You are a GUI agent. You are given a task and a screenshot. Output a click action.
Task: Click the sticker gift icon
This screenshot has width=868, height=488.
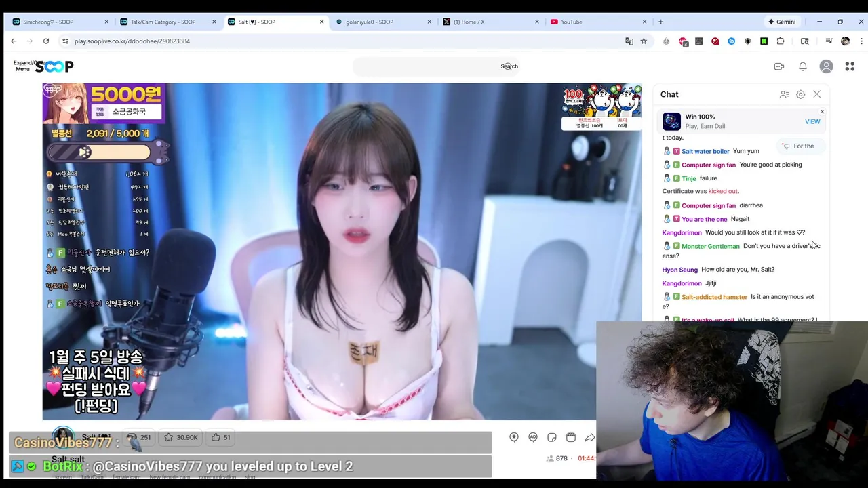(x=552, y=438)
